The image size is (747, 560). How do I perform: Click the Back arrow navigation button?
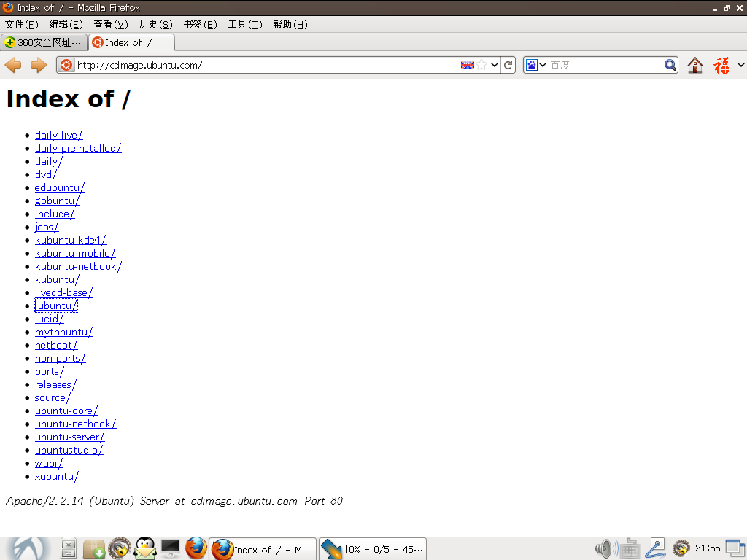pyautogui.click(x=13, y=65)
